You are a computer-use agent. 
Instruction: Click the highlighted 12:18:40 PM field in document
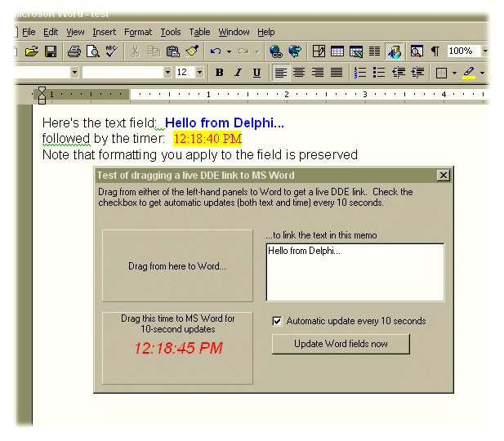[x=207, y=139]
